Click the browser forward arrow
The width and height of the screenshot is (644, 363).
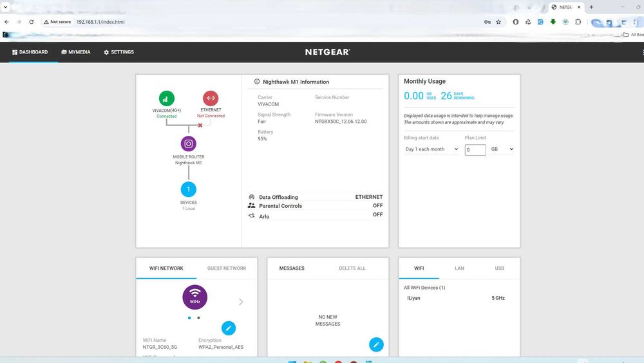(19, 22)
